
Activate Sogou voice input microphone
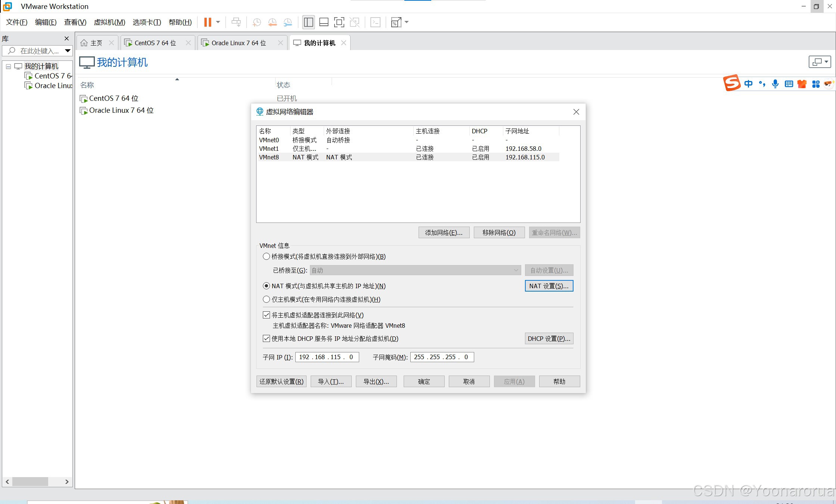coord(775,84)
